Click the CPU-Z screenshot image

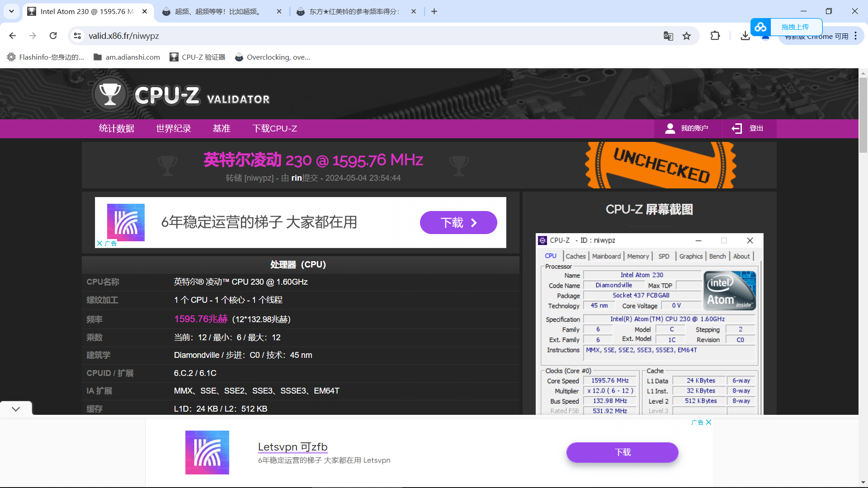(x=650, y=324)
